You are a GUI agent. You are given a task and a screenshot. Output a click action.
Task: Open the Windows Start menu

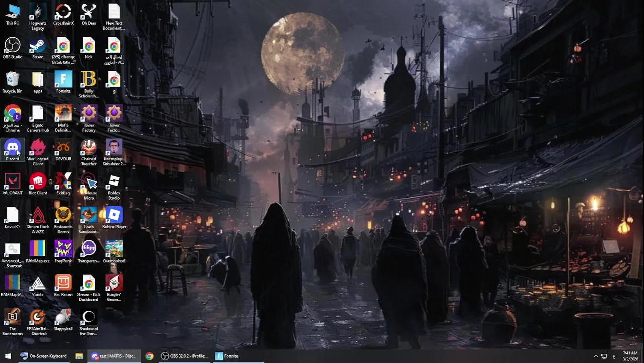8,356
